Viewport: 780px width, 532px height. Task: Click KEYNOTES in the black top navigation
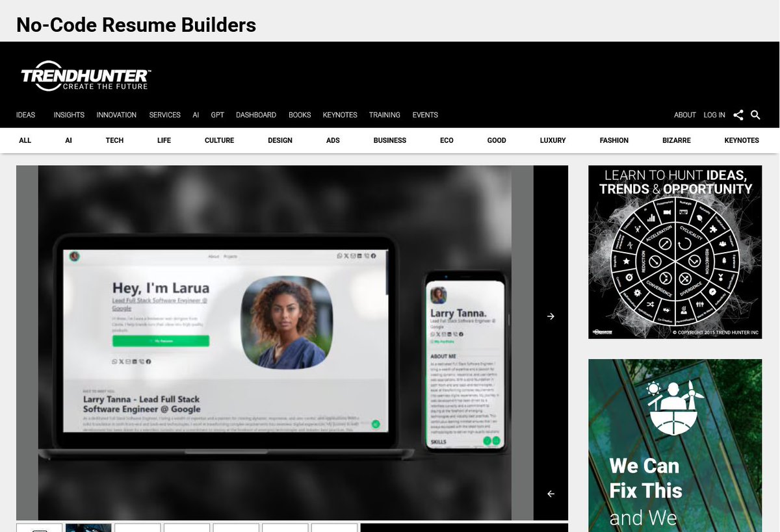tap(340, 115)
